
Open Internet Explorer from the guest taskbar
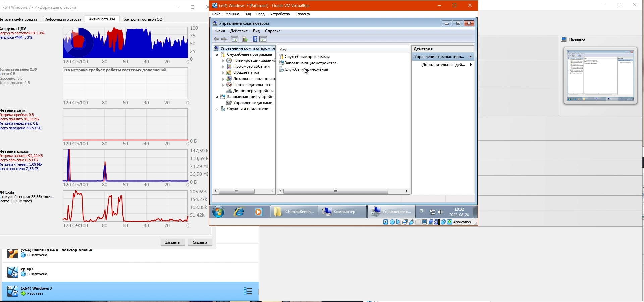coord(239,212)
